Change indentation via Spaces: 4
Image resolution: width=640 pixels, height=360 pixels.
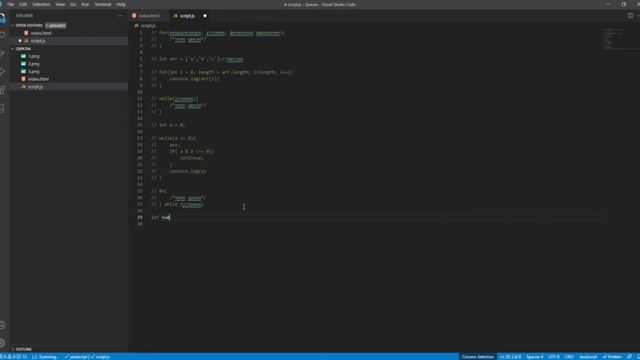pyautogui.click(x=534, y=357)
